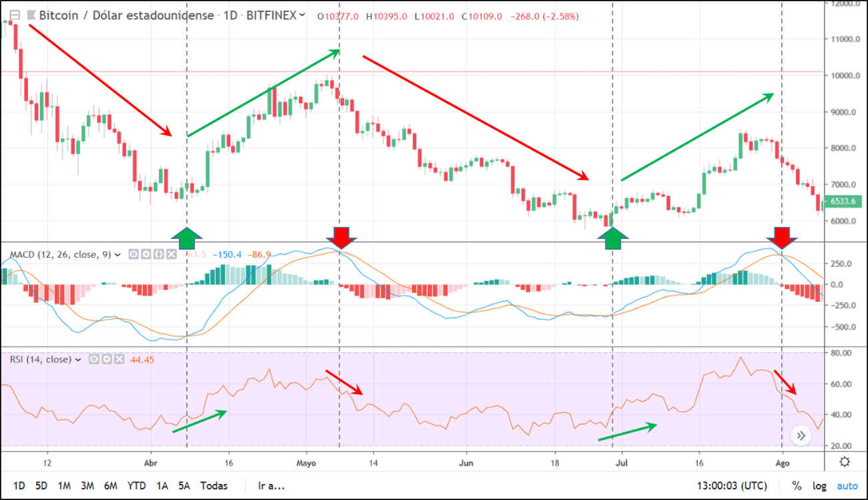868x500 pixels.
Task: Jump to latest bar with double-arrow button
Action: click(800, 436)
